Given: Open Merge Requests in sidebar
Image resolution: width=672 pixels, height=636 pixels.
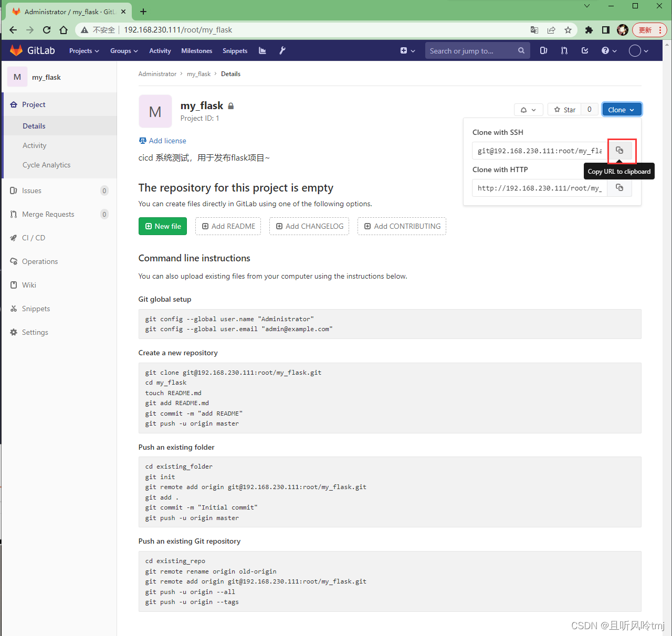Looking at the screenshot, I should [x=59, y=214].
